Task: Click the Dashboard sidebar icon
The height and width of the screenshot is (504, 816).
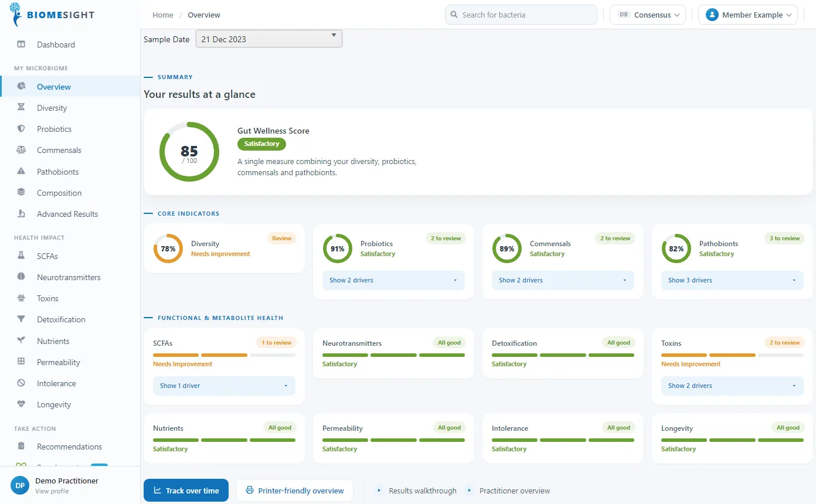Action: [21, 45]
